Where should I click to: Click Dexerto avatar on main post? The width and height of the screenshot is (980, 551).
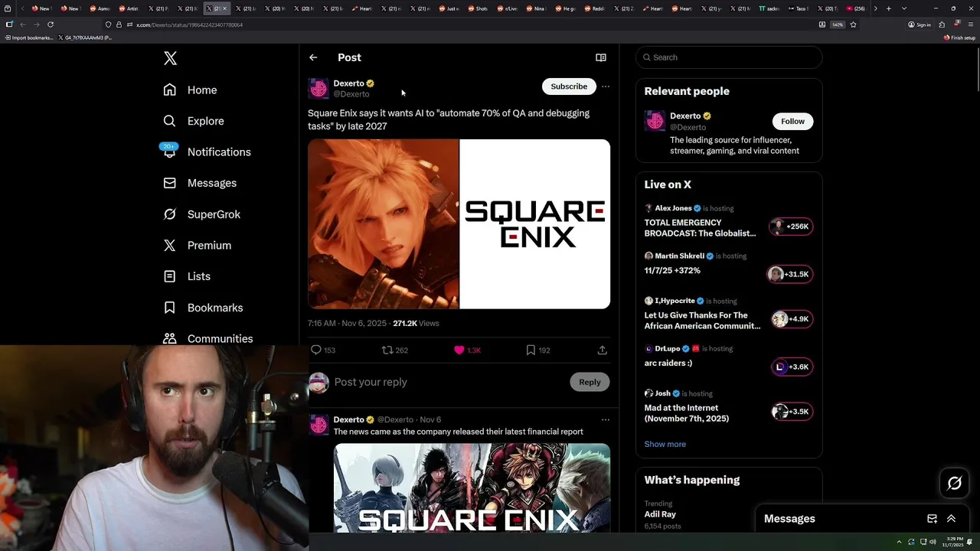point(318,88)
